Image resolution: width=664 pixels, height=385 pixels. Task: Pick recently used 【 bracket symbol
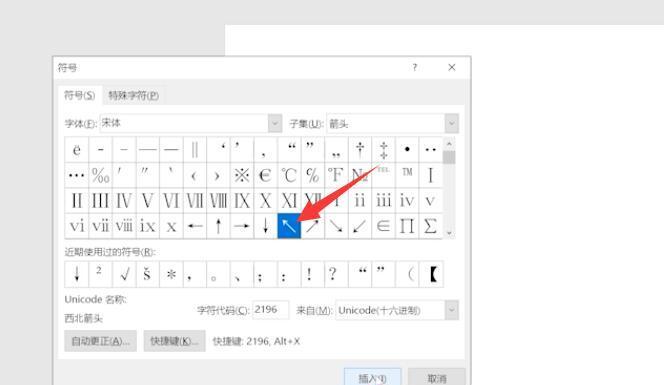432,274
